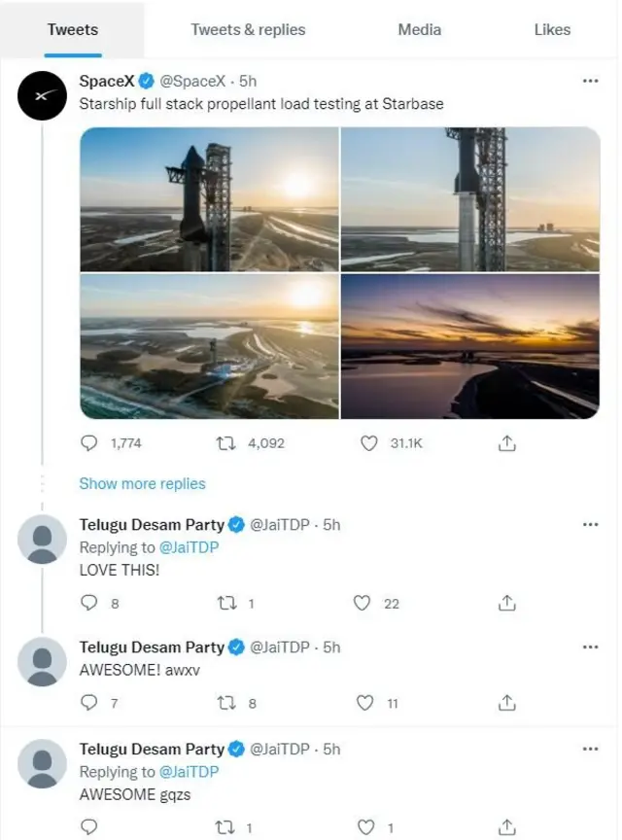Like the SpaceX Starship tweet

pos(368,443)
